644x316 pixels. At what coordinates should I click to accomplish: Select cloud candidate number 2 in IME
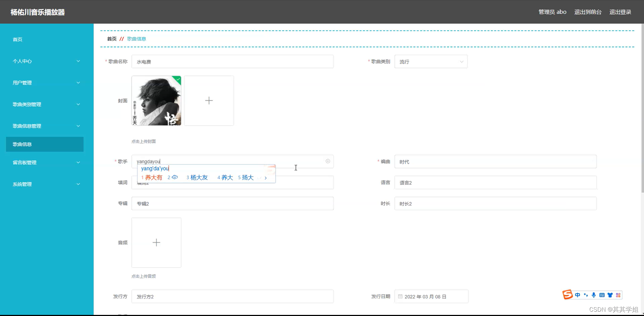click(173, 177)
